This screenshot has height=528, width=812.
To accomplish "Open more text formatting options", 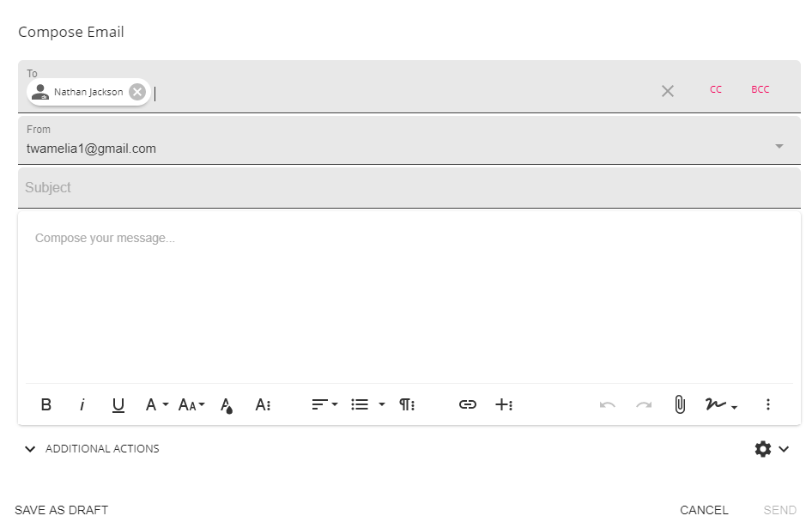I will click(x=264, y=404).
